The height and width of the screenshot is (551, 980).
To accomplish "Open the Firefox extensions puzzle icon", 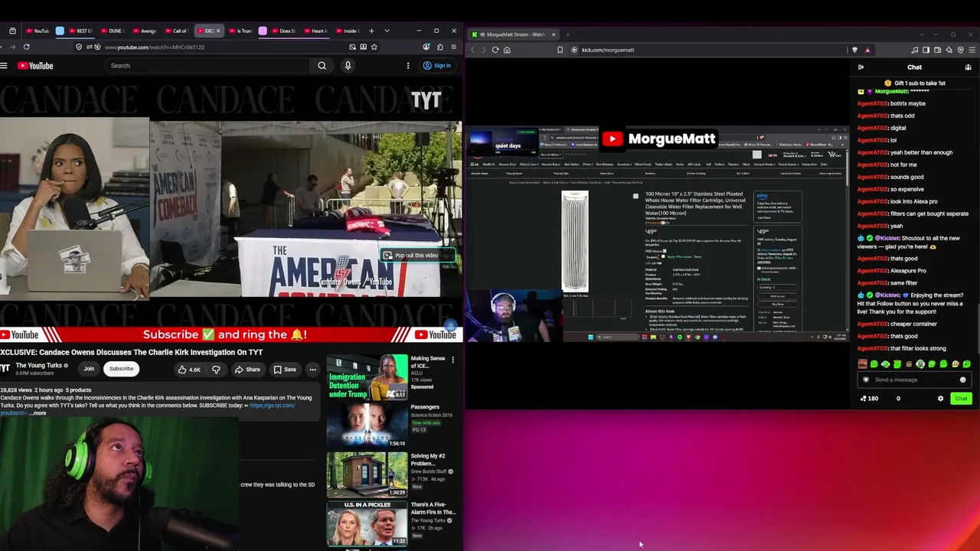I will pos(440,47).
